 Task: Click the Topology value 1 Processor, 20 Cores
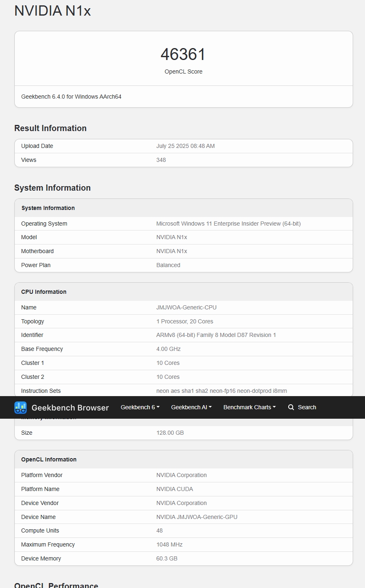click(185, 321)
